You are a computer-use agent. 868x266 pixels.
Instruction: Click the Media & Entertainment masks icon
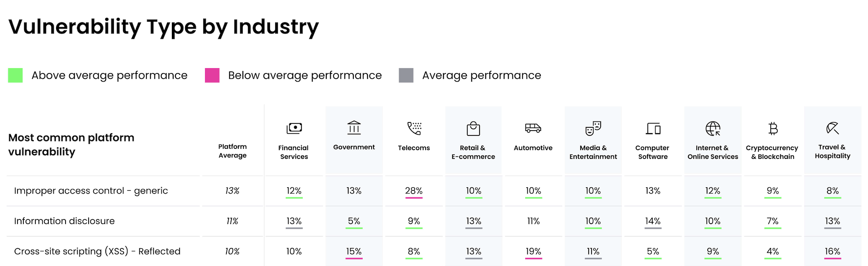point(593,128)
